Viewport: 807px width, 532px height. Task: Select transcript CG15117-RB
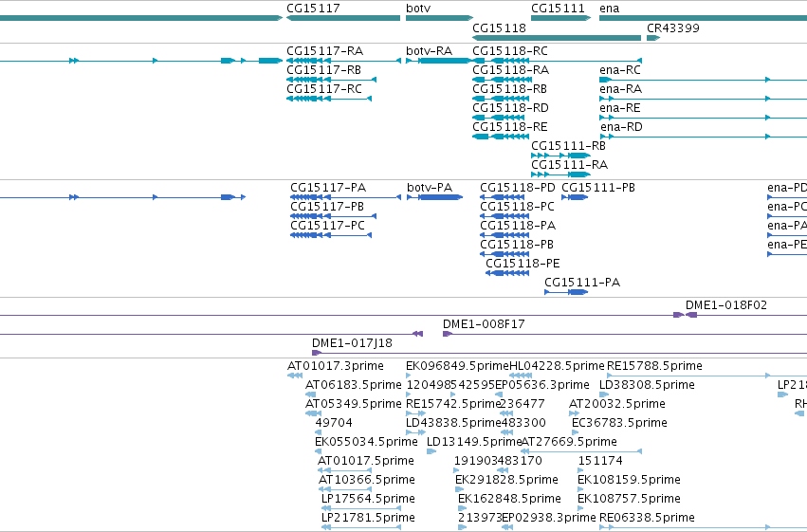323,70
